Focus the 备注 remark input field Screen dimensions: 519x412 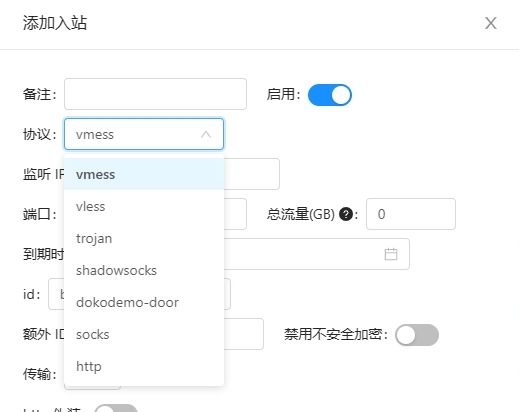point(155,94)
